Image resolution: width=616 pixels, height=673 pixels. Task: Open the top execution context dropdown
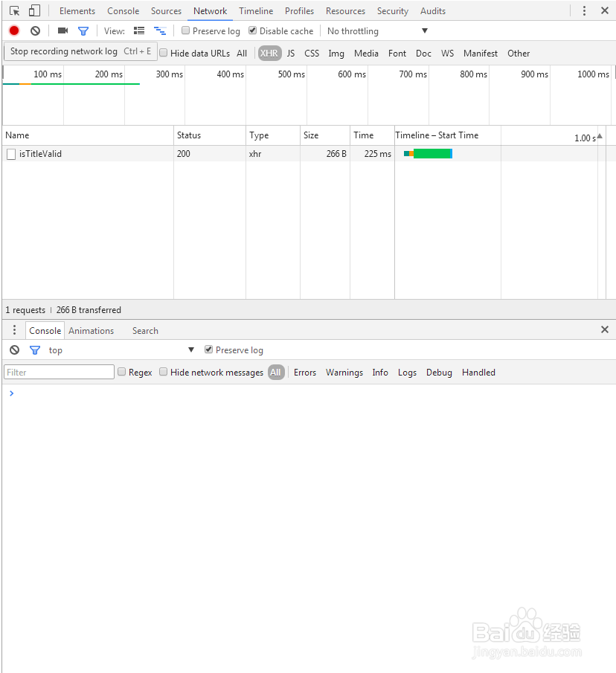point(121,350)
